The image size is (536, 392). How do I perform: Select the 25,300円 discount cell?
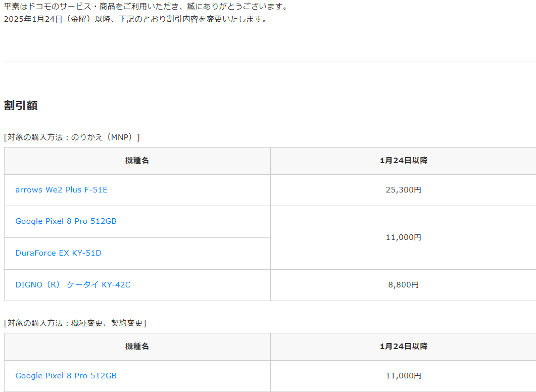coord(403,190)
